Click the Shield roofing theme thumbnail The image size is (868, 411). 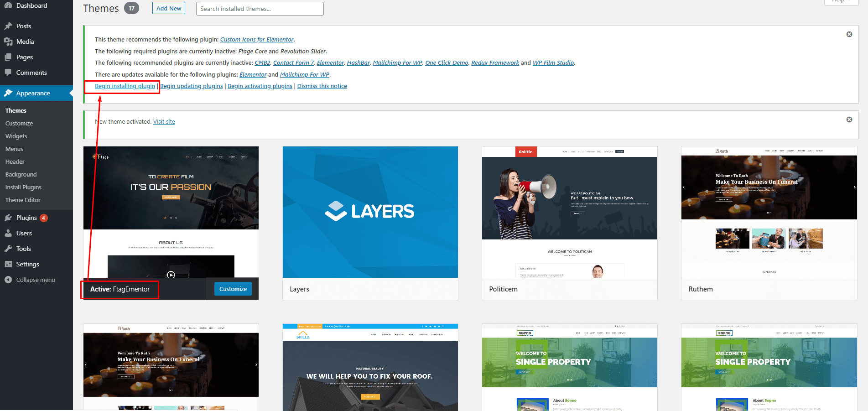370,367
